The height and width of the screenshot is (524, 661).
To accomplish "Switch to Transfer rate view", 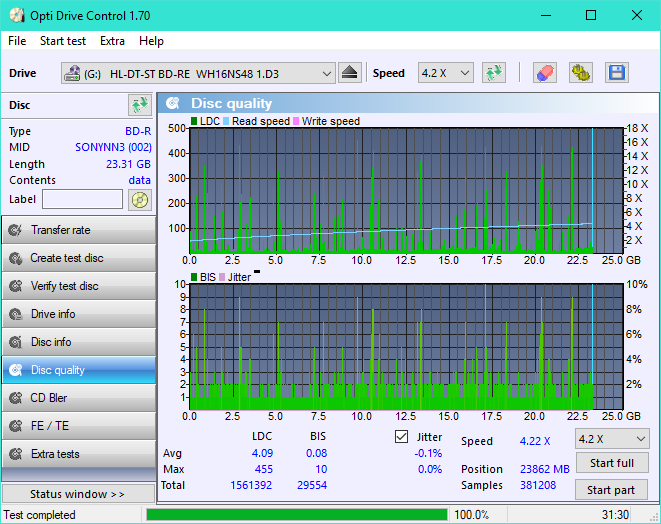I will click(x=79, y=230).
